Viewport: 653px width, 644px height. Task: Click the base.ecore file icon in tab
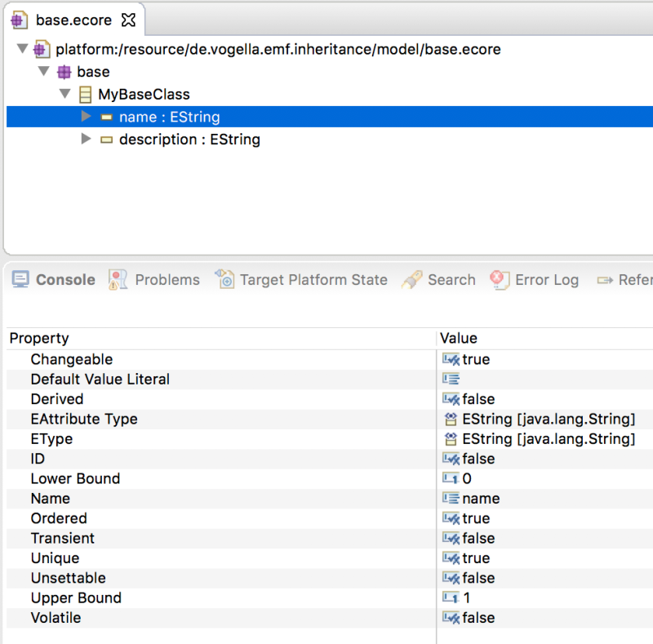click(19, 20)
